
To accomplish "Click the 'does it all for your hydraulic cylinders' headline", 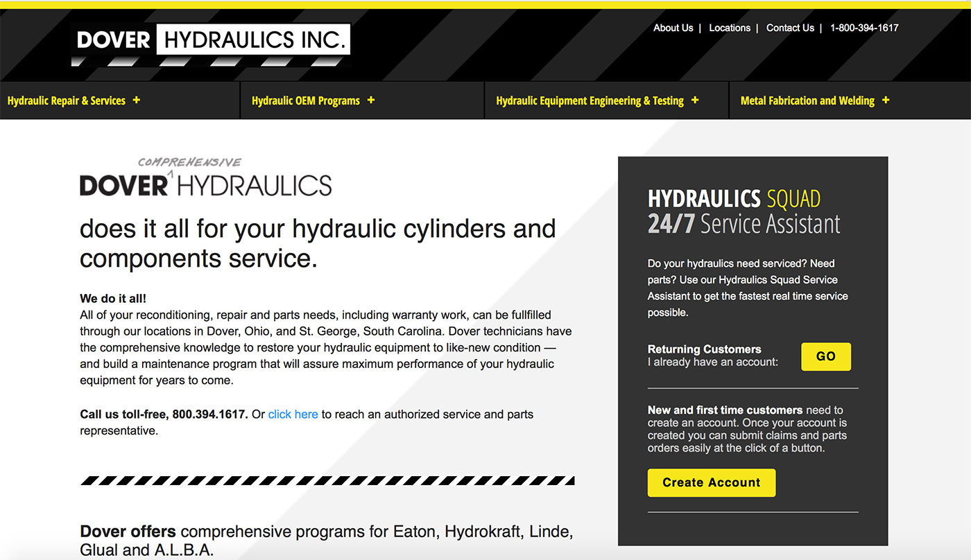I will pyautogui.click(x=318, y=243).
